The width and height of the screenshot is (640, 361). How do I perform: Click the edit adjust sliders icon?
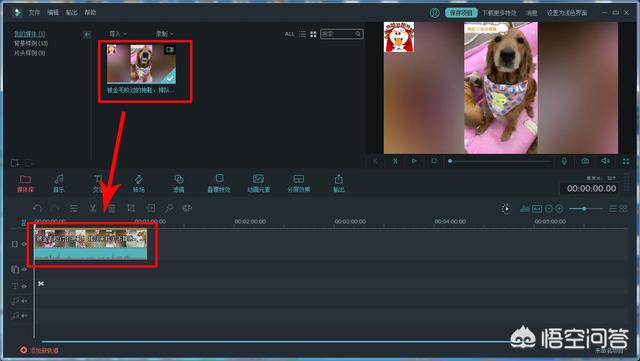[73, 208]
